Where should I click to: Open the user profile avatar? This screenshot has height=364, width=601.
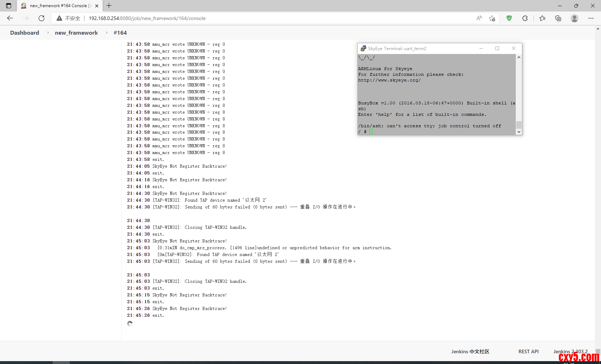click(x=575, y=18)
